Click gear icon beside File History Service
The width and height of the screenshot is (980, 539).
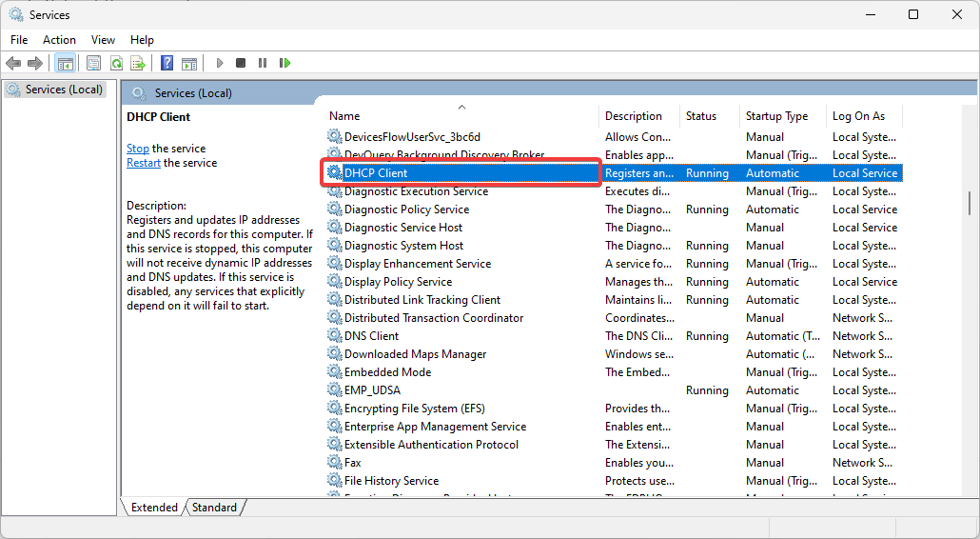335,481
